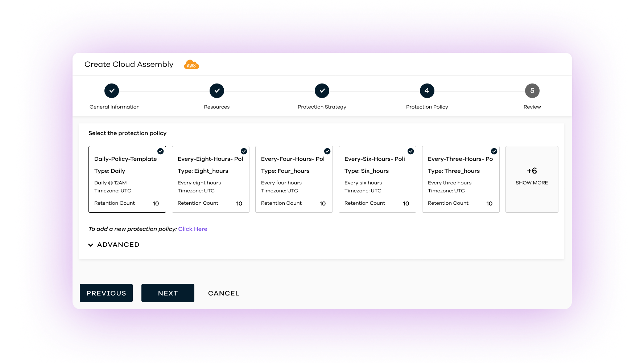Open the Review step label
This screenshot has height=363, width=644.
(x=532, y=107)
